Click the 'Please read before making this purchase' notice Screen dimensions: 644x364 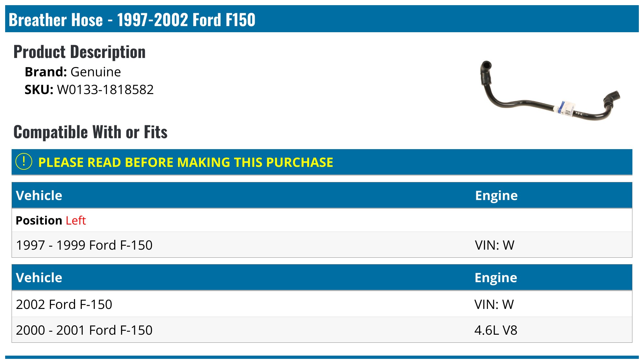pos(185,162)
